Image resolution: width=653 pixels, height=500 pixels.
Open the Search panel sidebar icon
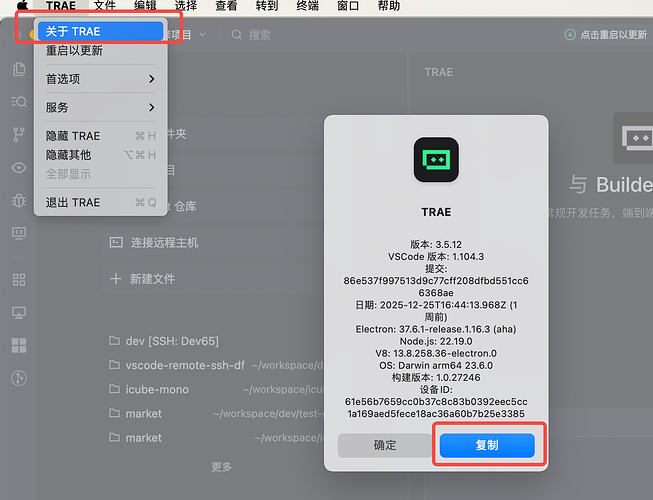coord(19,102)
